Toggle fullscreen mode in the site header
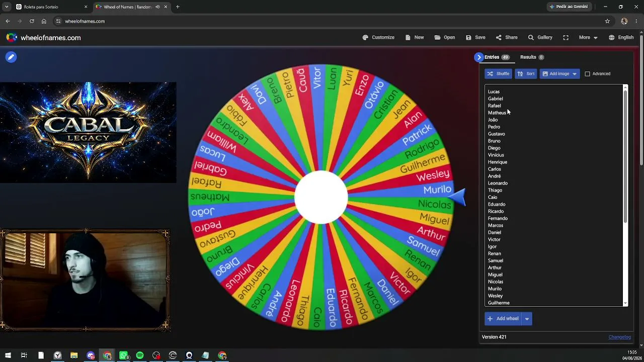 click(x=566, y=37)
